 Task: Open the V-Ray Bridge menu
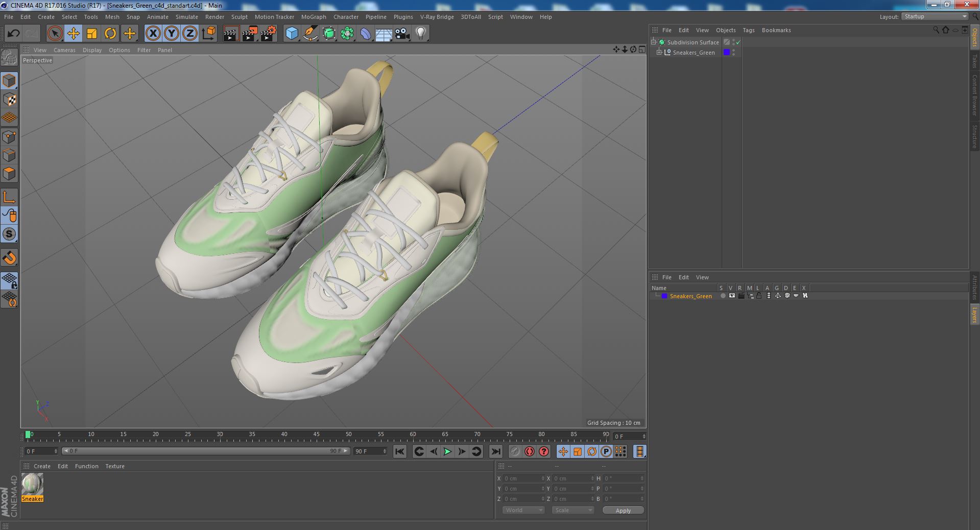click(437, 17)
